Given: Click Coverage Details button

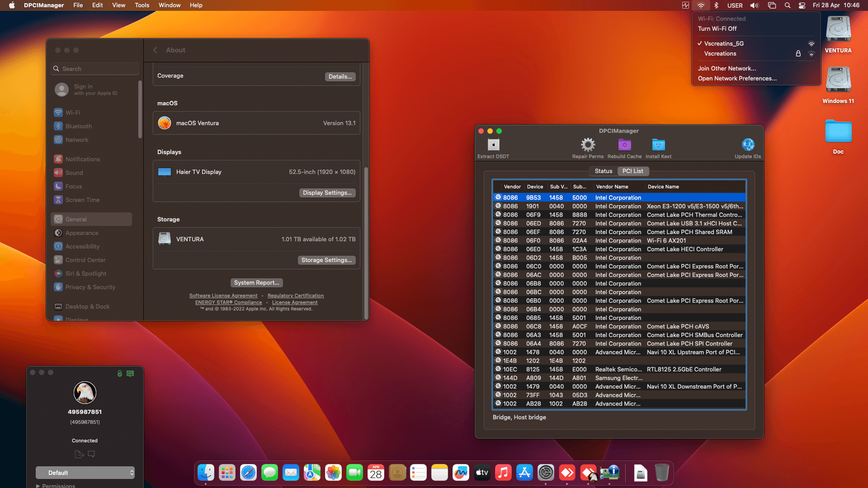Looking at the screenshot, I should [x=340, y=76].
